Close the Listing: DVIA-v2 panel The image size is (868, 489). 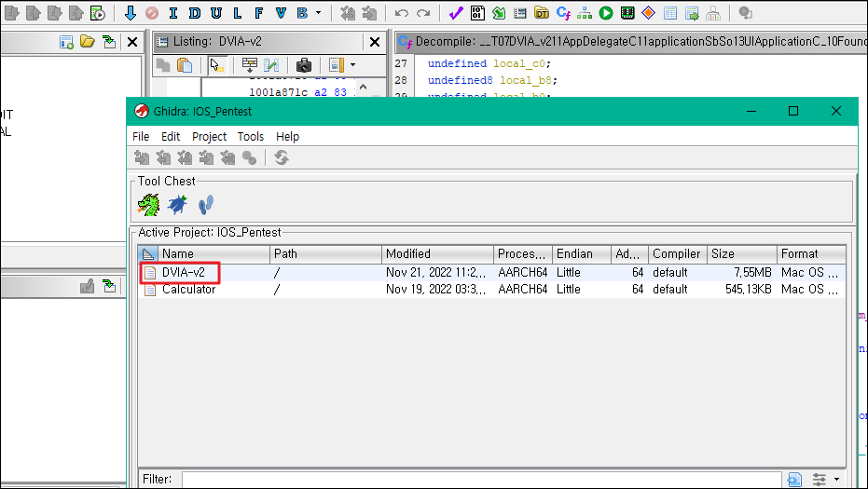coord(375,42)
